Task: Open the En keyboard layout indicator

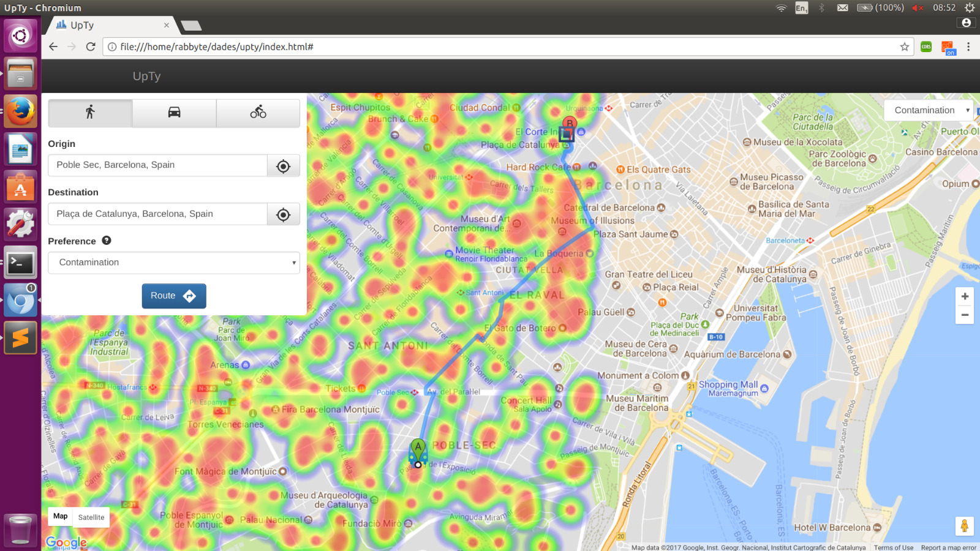Action: (801, 8)
